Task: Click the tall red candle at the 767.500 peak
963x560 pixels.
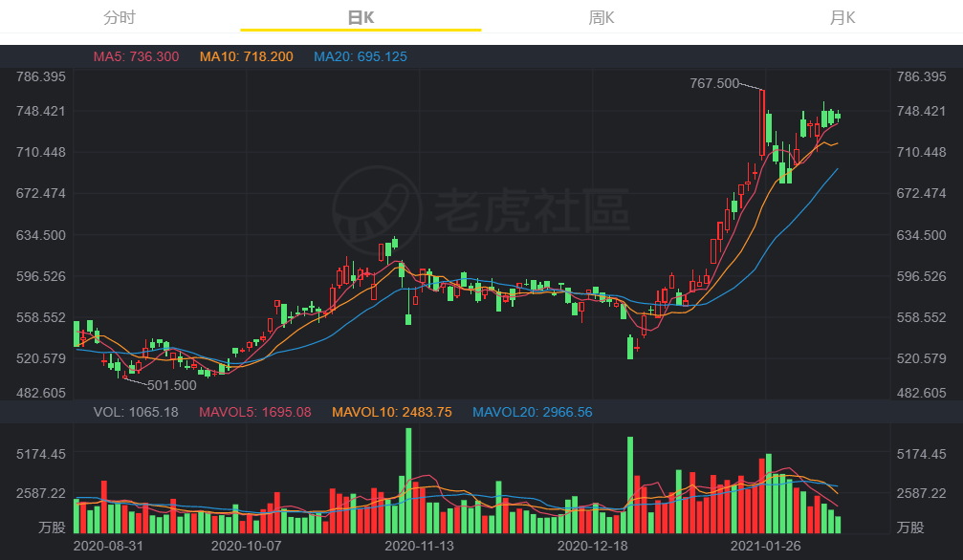Action: pyautogui.click(x=762, y=123)
